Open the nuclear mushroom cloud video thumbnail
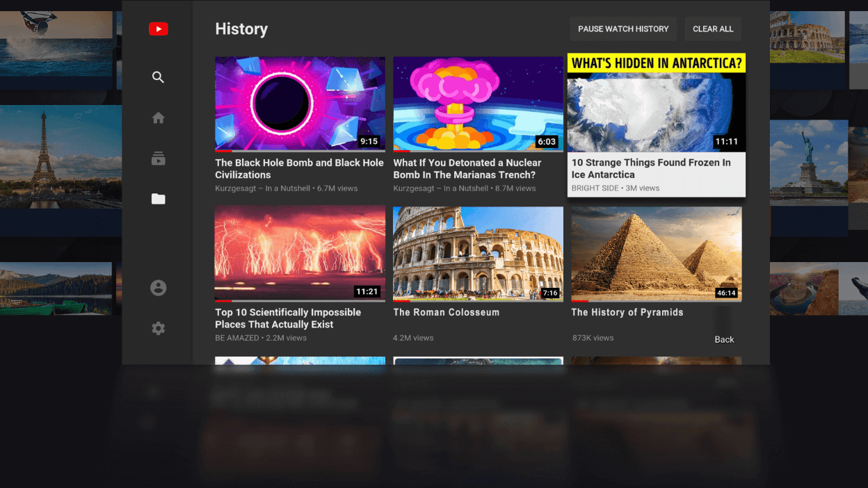This screenshot has height=488, width=868. (x=478, y=104)
